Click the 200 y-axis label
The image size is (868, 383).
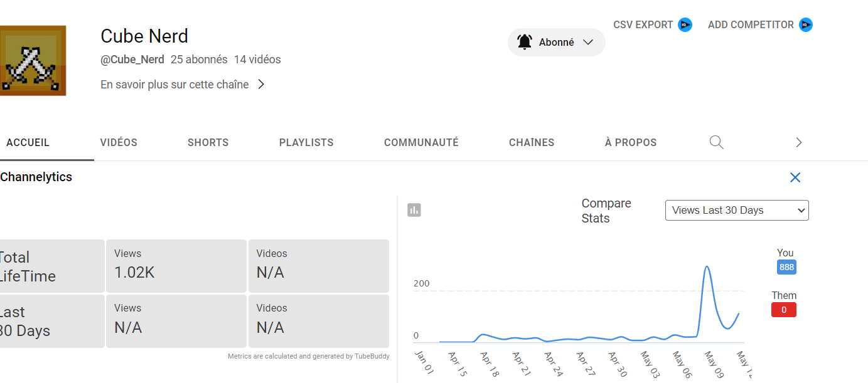click(422, 283)
